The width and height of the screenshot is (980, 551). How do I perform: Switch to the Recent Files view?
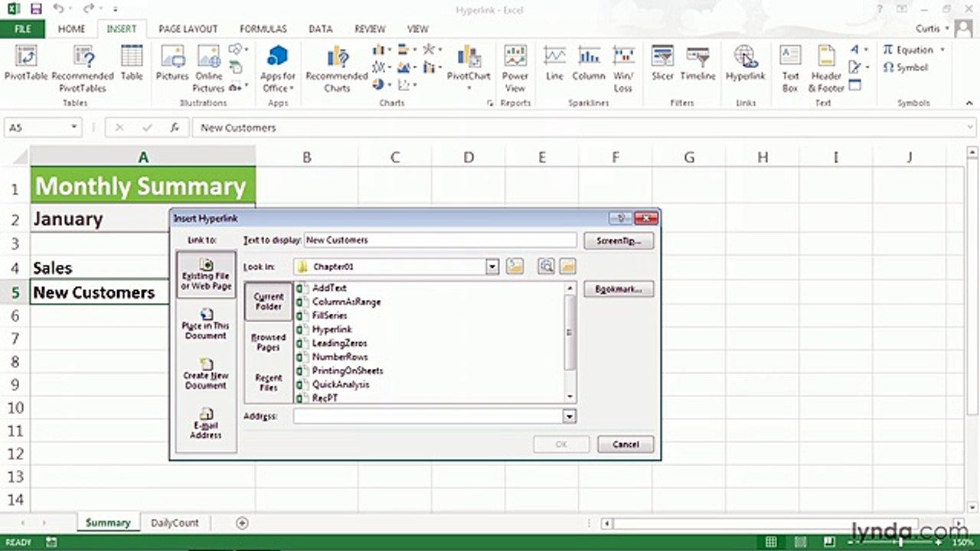tap(268, 382)
